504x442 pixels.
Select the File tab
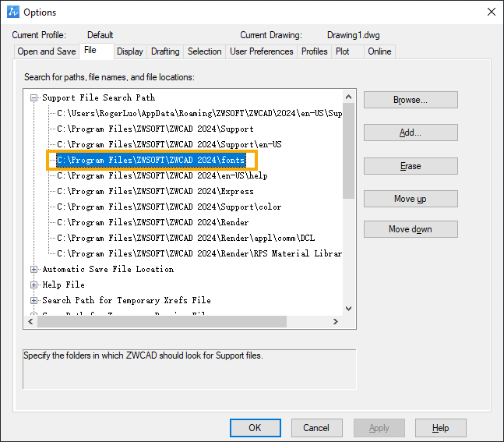pyautogui.click(x=96, y=51)
